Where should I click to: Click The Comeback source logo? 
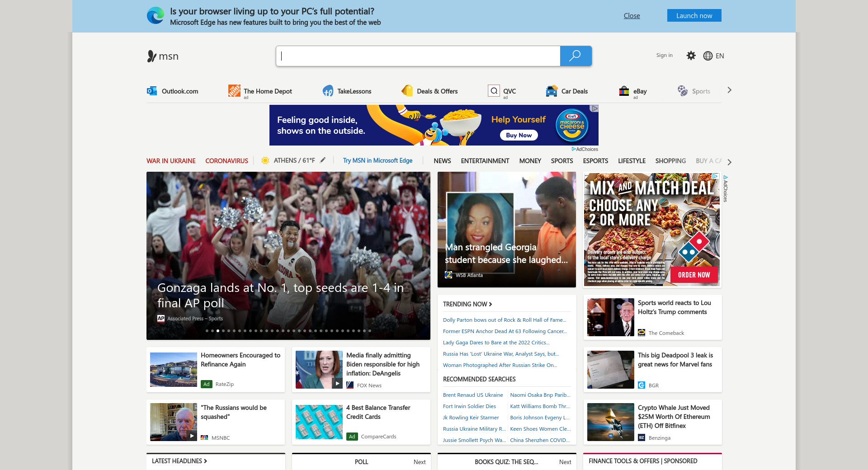[x=642, y=333]
